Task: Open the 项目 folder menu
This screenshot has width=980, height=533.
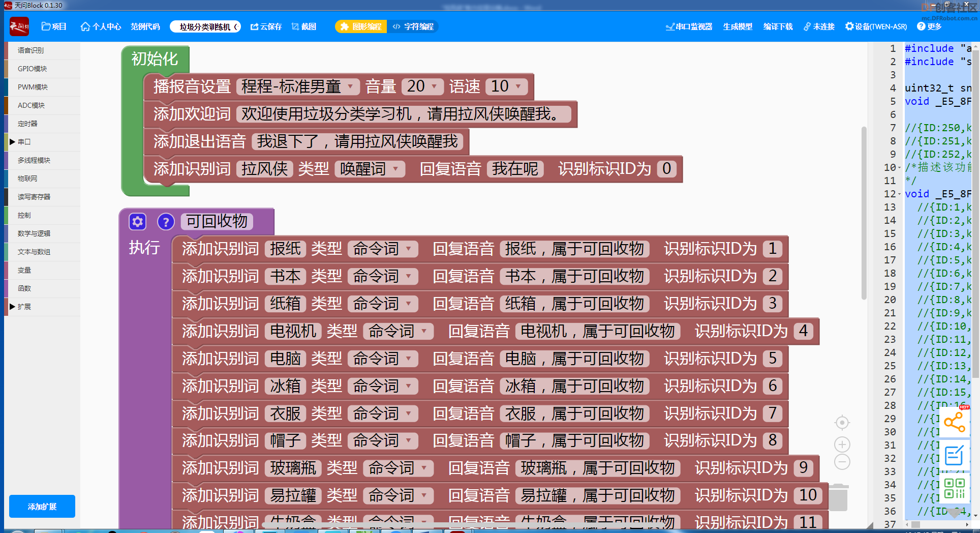Action: [x=54, y=26]
